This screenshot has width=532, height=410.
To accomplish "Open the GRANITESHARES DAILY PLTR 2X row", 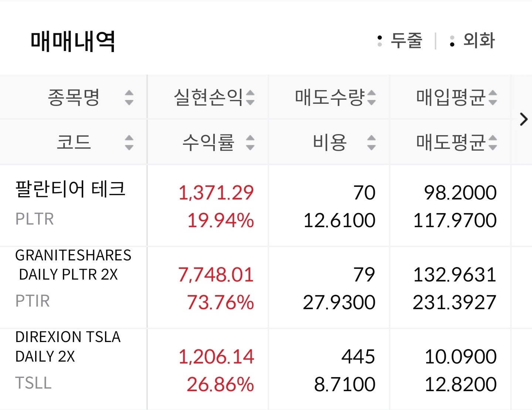I will point(73,265).
